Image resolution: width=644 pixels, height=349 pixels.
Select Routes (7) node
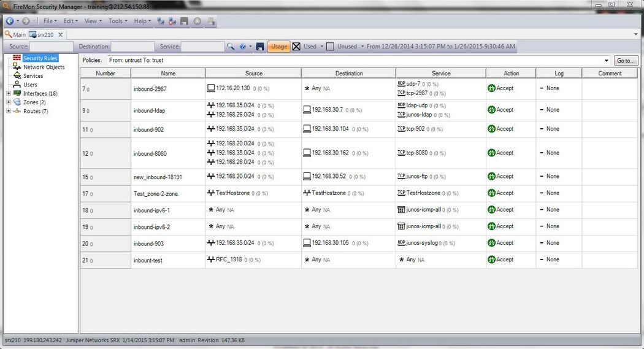[x=36, y=111]
